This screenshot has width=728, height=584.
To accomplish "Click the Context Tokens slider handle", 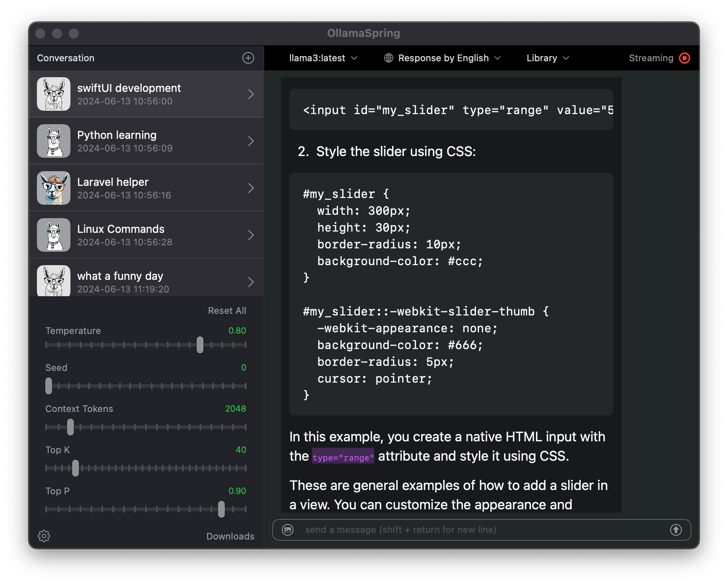I will [x=70, y=427].
